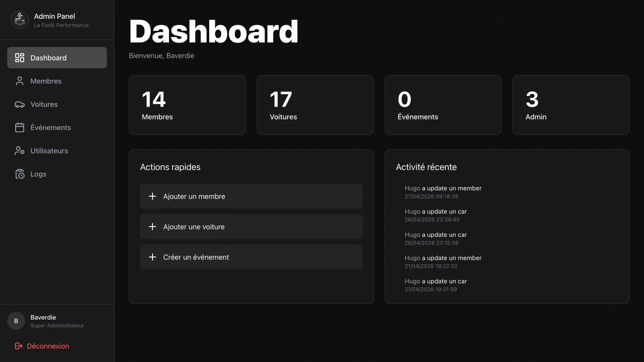The width and height of the screenshot is (644, 362).
Task: Open the 0 Événements stat card
Action: pos(443,105)
